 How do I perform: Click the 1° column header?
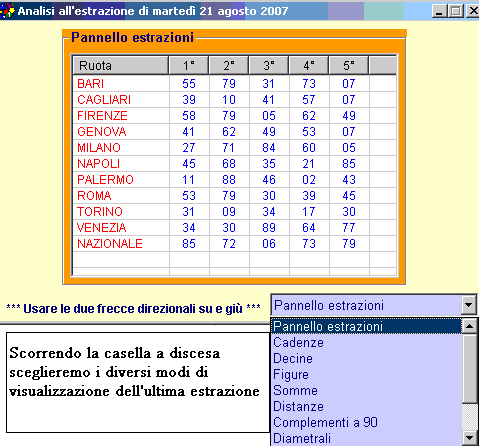pos(189,65)
